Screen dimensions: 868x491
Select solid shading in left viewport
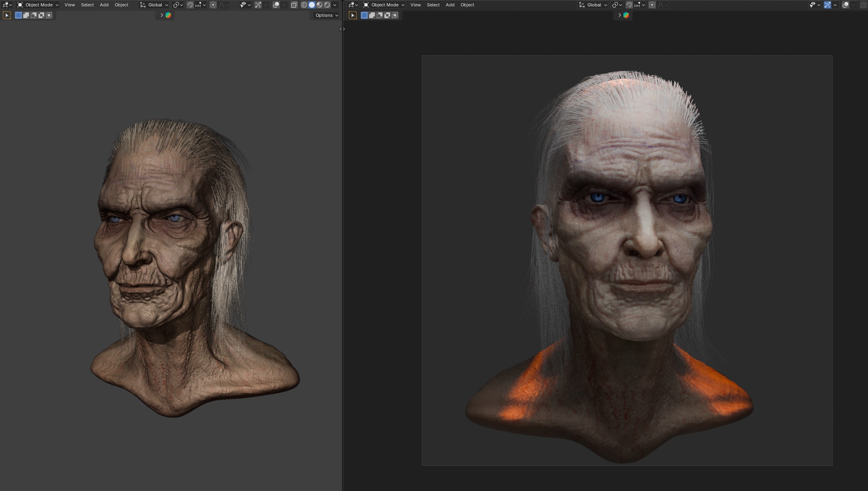point(312,5)
